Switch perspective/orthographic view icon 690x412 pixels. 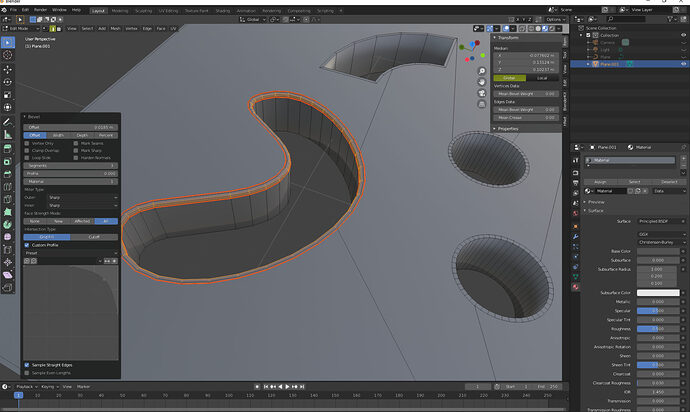pos(482,104)
